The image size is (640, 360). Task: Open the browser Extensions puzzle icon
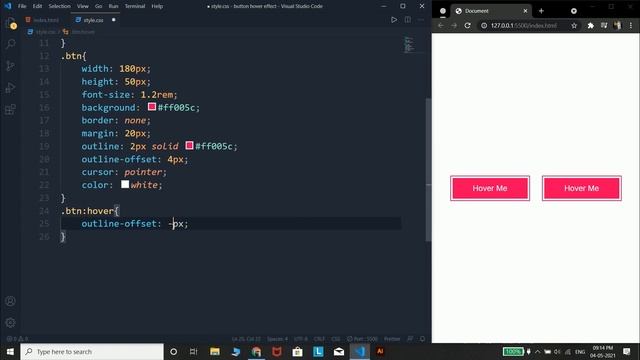(590, 25)
